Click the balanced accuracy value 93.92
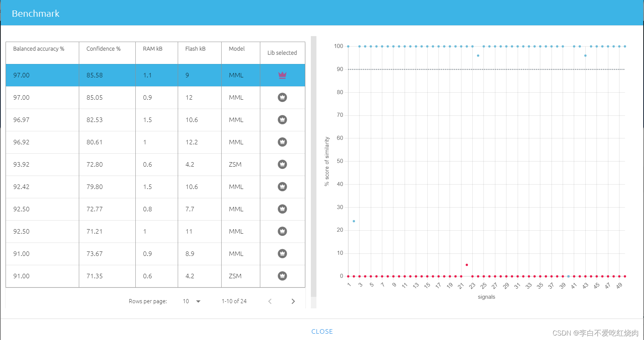This screenshot has height=340, width=644. (x=21, y=164)
